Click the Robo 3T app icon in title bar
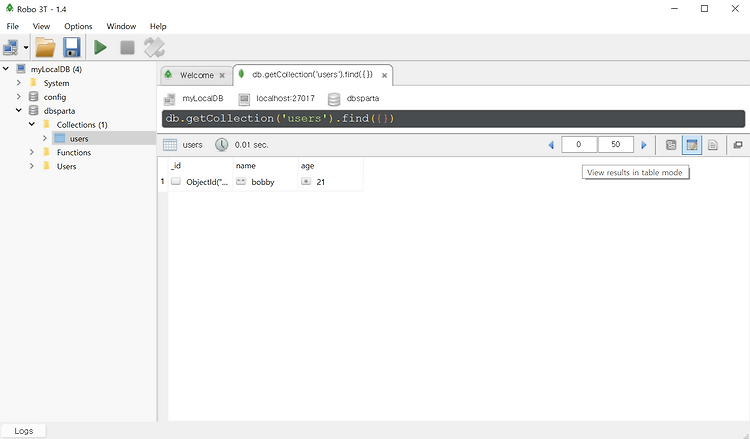750x439 pixels. point(9,8)
